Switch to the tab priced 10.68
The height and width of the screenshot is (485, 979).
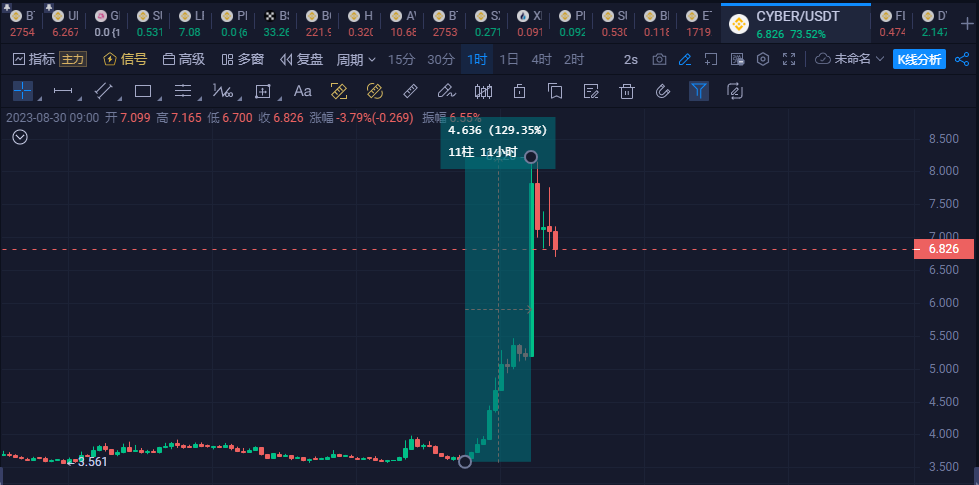[403, 24]
